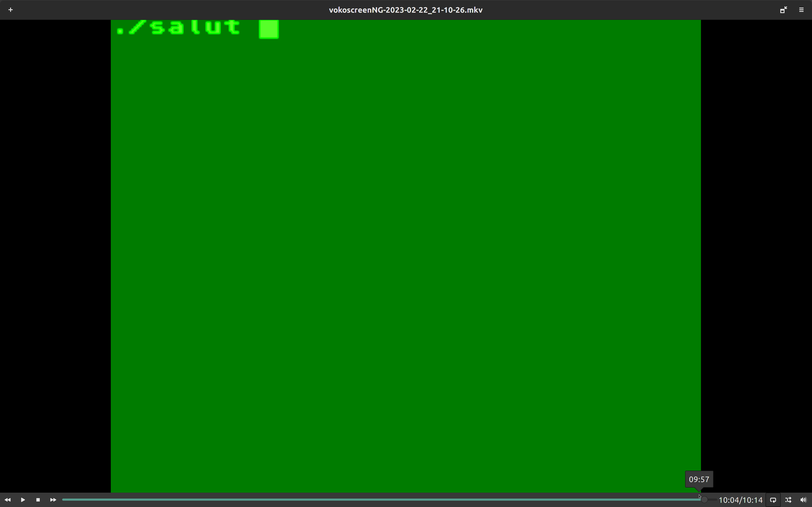Screen dimensions: 812x507
Task: Click the stop playback square icon
Action: point(38,500)
